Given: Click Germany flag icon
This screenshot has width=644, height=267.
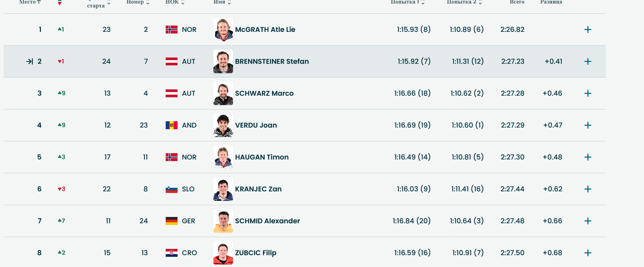Looking at the screenshot, I should (172, 221).
